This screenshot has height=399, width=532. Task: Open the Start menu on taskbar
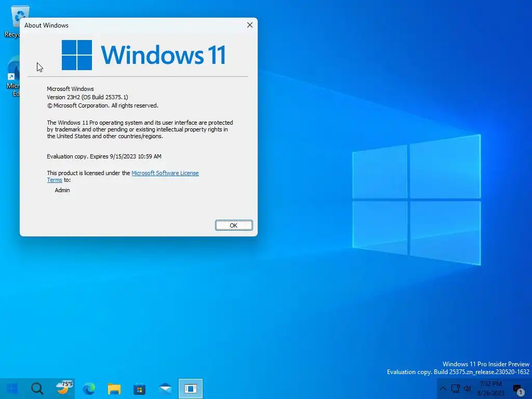coord(12,389)
